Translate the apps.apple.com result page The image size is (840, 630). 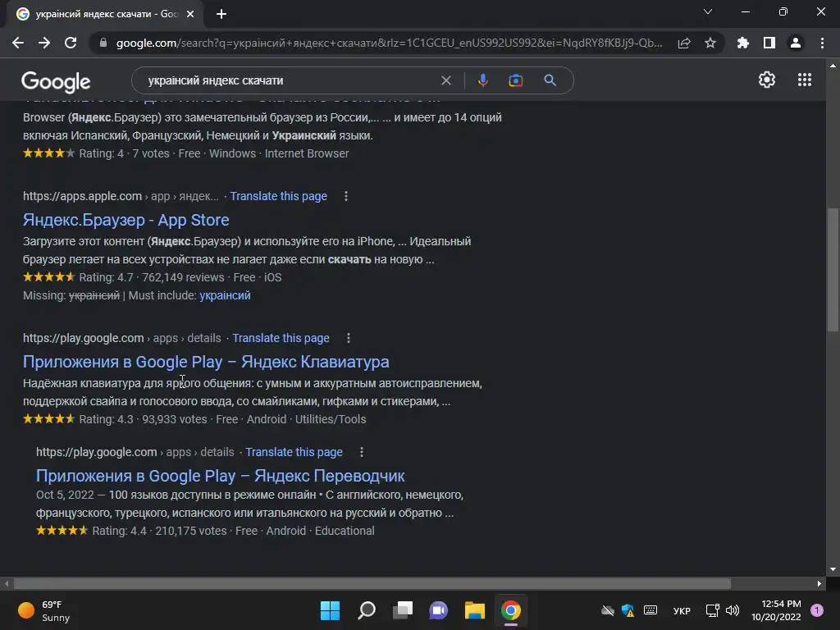click(279, 196)
